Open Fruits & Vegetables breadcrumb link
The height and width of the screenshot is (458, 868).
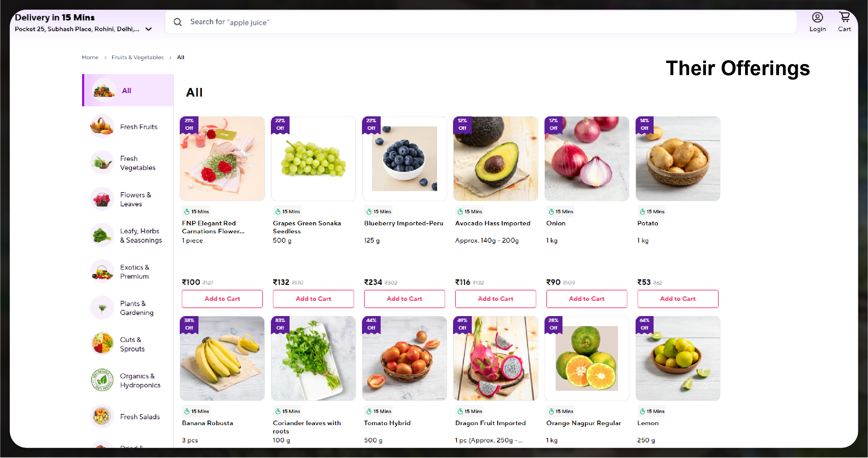pyautogui.click(x=138, y=57)
